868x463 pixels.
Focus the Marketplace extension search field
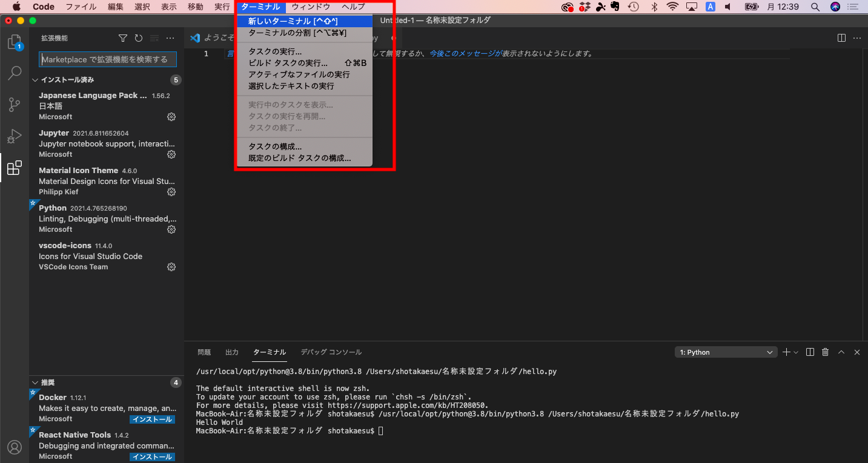coord(108,59)
